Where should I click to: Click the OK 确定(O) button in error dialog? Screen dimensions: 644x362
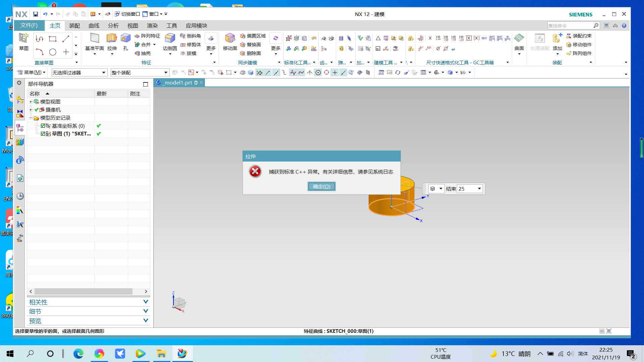[322, 187]
